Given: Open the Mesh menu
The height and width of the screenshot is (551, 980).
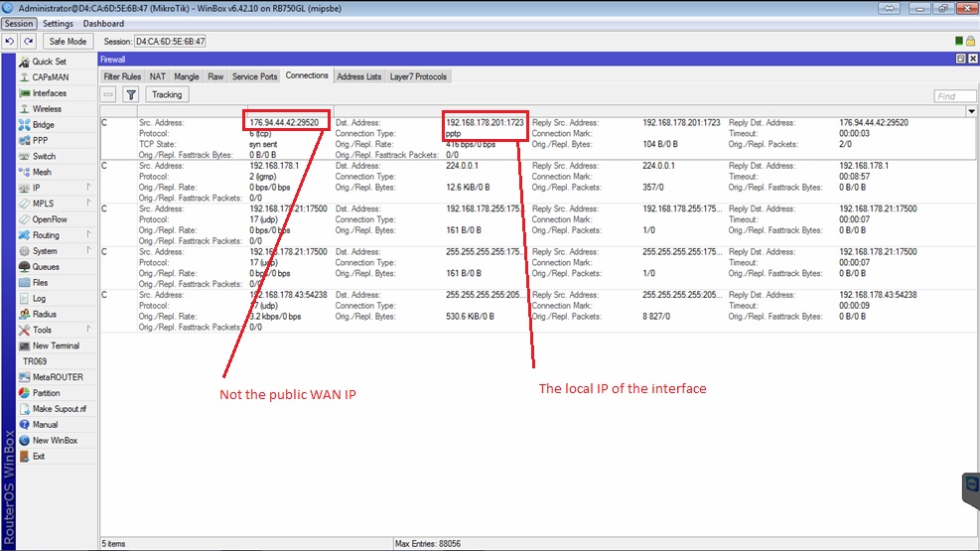Looking at the screenshot, I should click(x=42, y=172).
